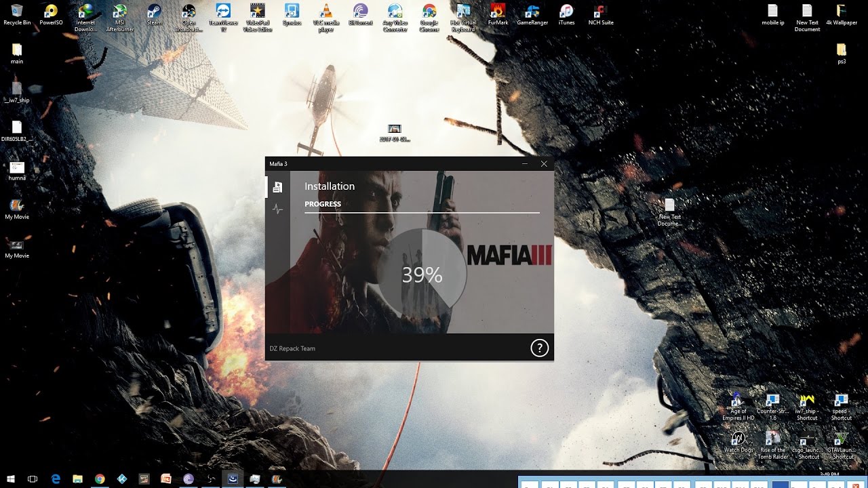Open Google Chrome desktop shortcut

click(x=429, y=18)
